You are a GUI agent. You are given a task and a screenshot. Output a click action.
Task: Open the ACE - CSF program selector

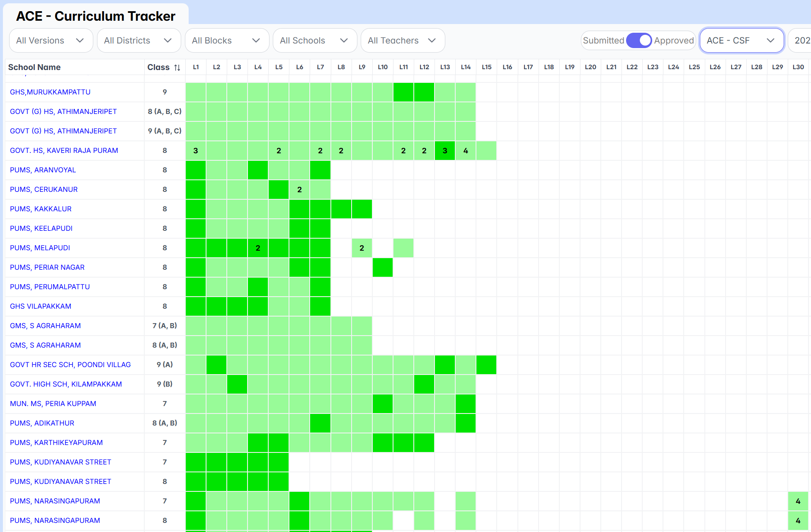coord(741,41)
